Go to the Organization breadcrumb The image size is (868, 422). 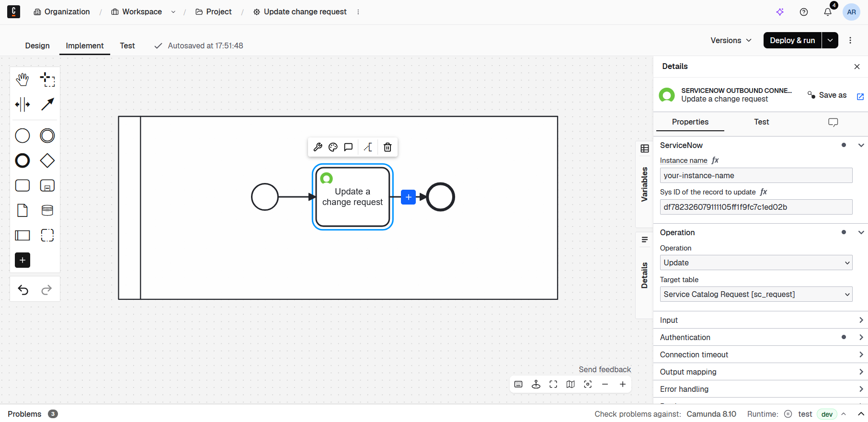pos(62,12)
